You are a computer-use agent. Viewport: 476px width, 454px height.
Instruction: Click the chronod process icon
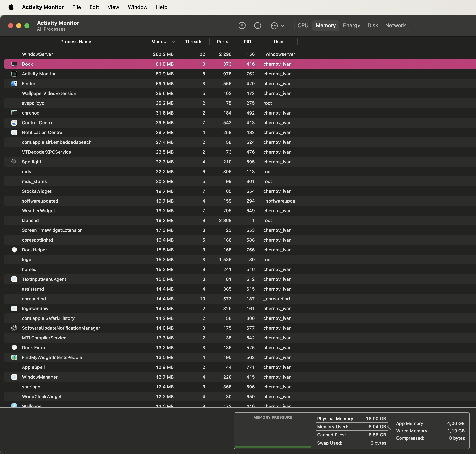coord(14,113)
